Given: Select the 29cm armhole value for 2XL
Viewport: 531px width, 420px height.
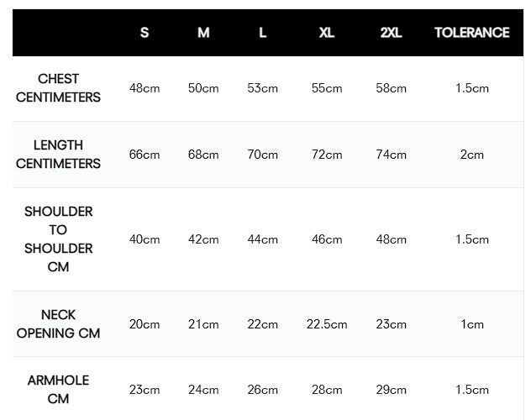Looking at the screenshot, I should pos(392,390).
